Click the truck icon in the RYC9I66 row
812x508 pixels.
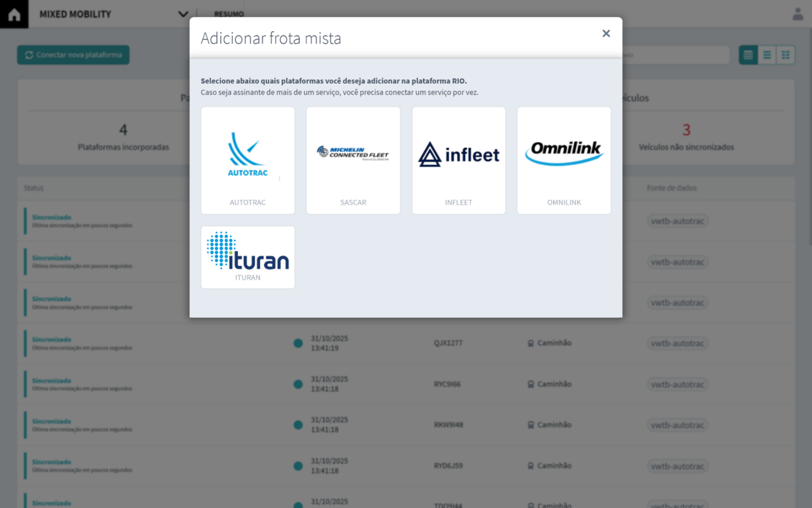[x=530, y=384]
